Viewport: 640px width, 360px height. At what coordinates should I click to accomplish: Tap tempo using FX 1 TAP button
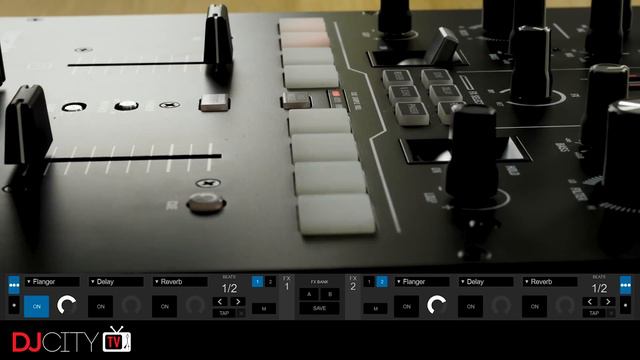224,313
